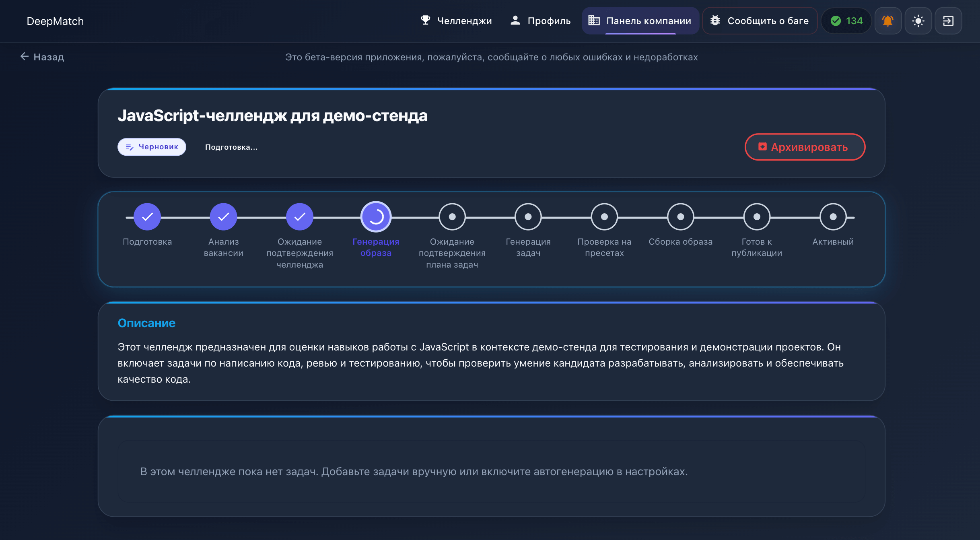Screen dimensions: 980x540
Task: Switch to the Профиль section
Action: click(x=549, y=21)
